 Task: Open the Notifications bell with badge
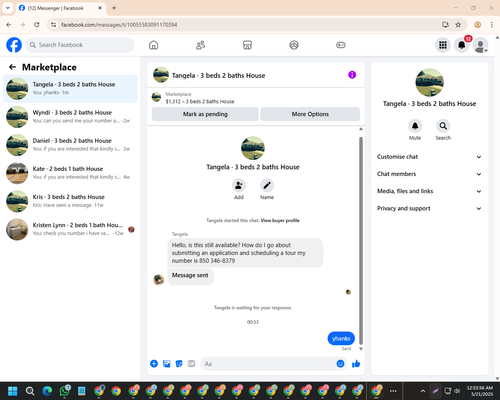[462, 45]
